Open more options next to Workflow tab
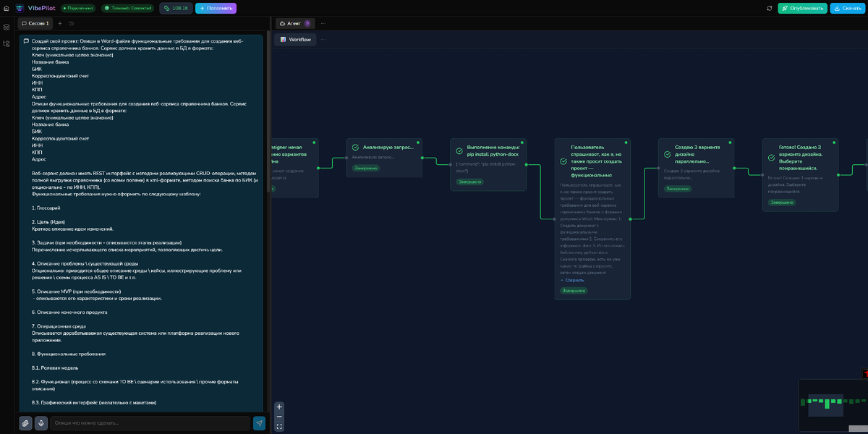The image size is (868, 434). 323,39
